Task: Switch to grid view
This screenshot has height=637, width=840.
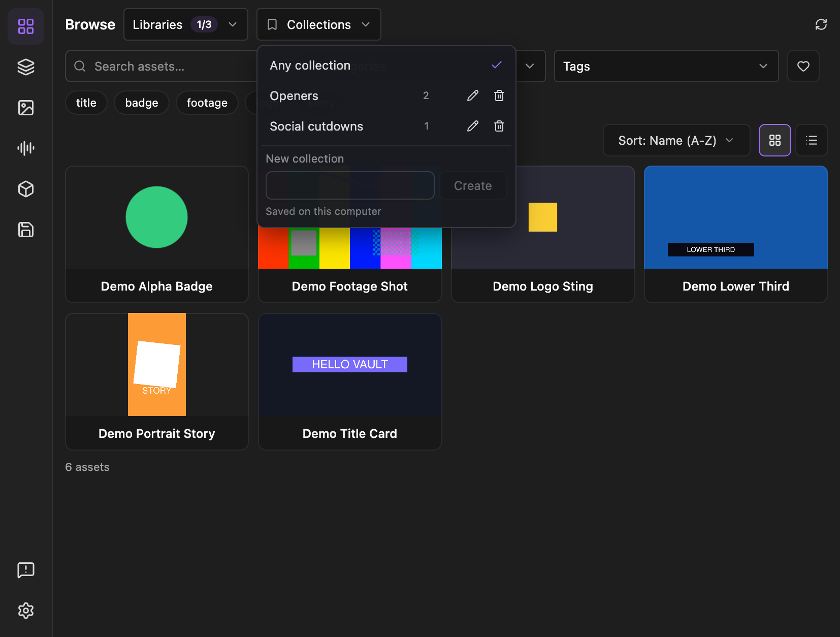Action: tap(775, 140)
